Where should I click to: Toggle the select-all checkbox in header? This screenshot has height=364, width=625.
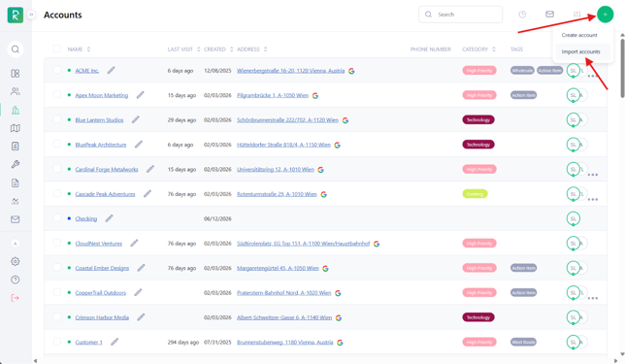tap(56, 49)
